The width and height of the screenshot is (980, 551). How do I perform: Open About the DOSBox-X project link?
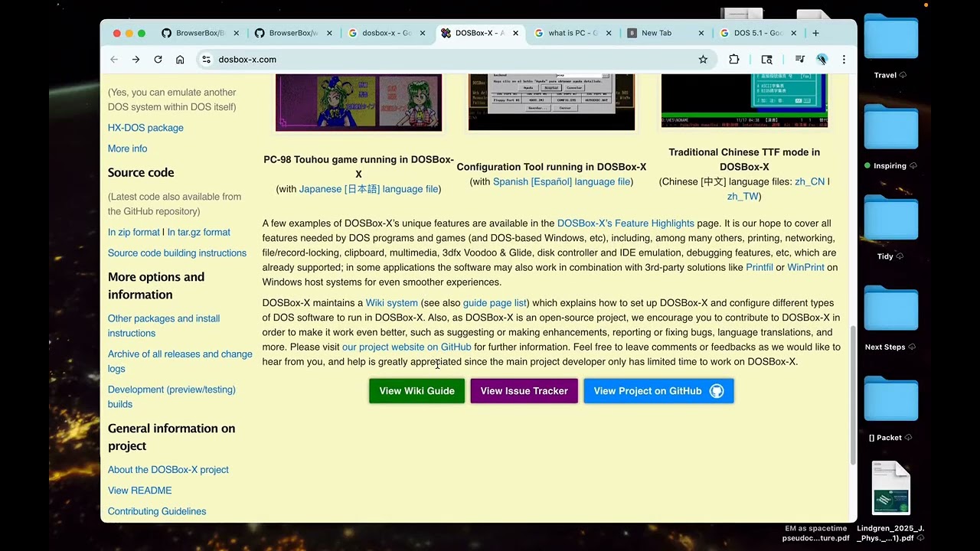[168, 470]
